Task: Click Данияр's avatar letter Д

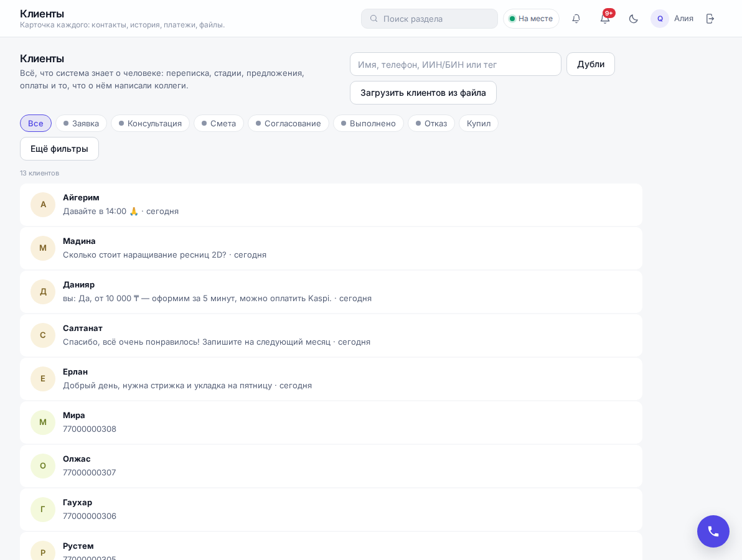Action: 43,292
